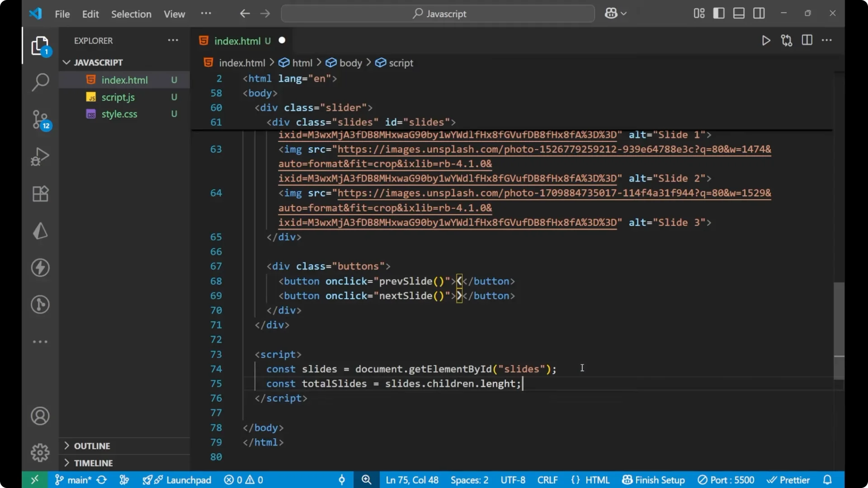The image size is (868, 488).
Task: Open the Accounts profile icon
Action: click(x=40, y=416)
